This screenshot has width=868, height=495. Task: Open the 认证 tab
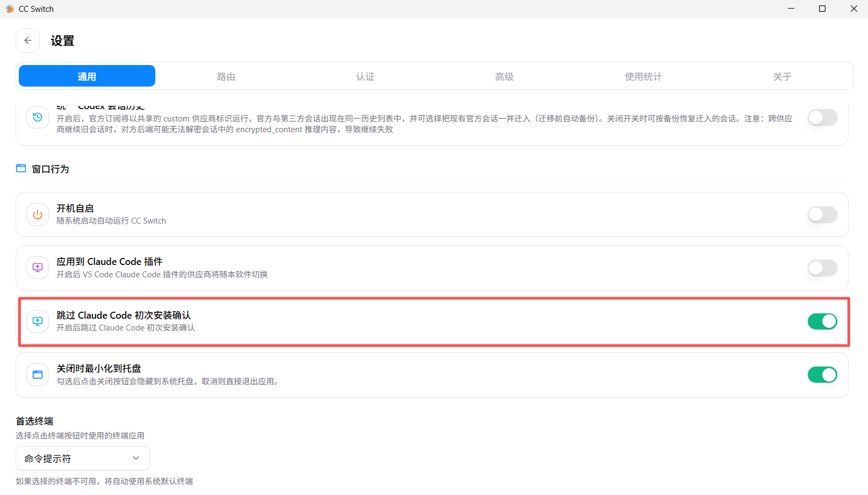tap(365, 76)
